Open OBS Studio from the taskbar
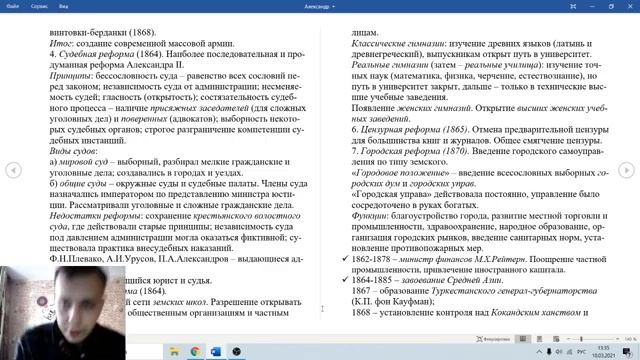Viewport: 640px width, 360px height. [236, 351]
